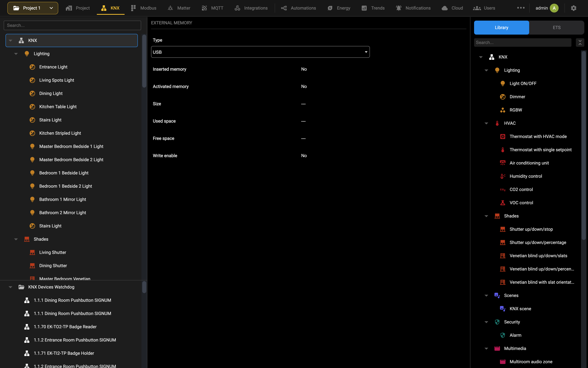Screen dimensions: 588x368
Task: Click the Library Search field
Action: coord(522,42)
